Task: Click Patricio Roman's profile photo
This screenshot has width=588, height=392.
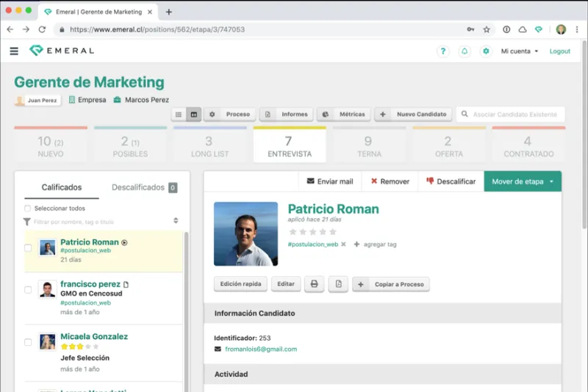Action: (245, 234)
